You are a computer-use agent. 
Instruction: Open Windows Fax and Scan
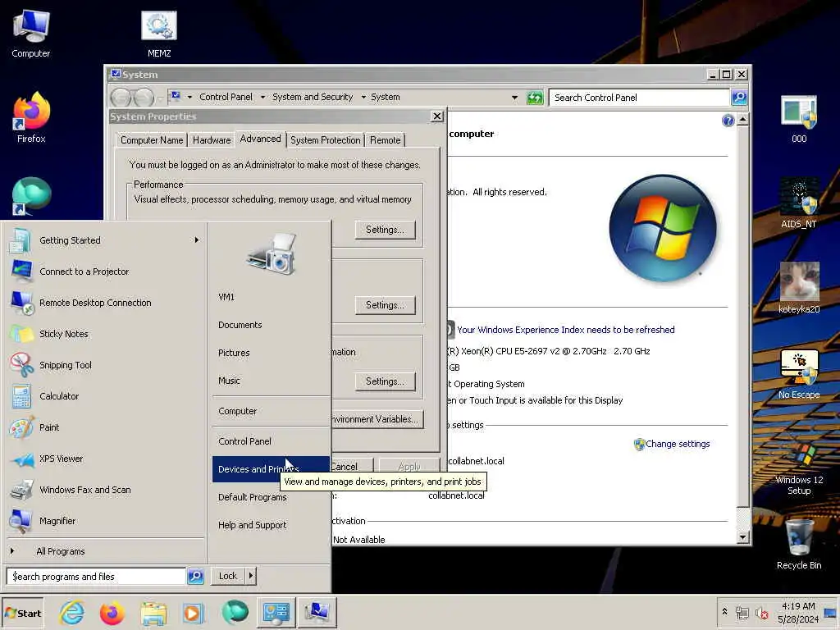[x=104, y=490]
